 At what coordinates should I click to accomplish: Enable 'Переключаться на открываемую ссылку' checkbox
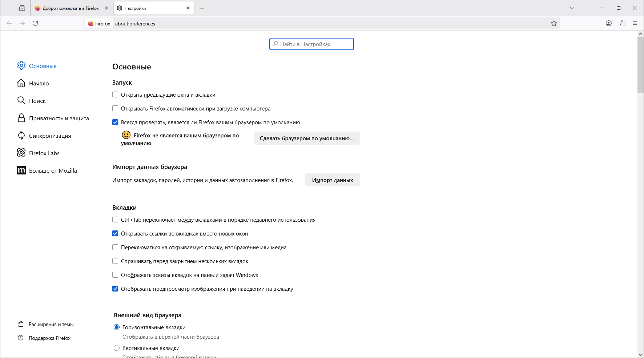[115, 247]
